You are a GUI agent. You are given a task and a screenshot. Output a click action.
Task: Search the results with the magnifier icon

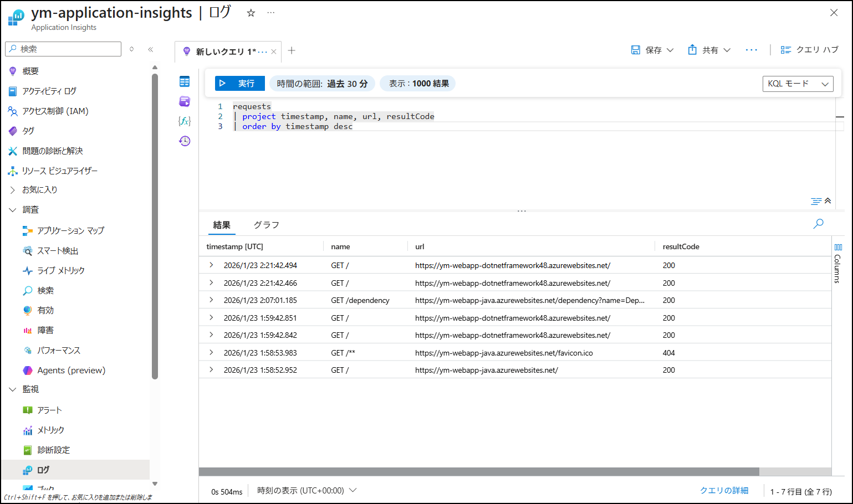818,224
